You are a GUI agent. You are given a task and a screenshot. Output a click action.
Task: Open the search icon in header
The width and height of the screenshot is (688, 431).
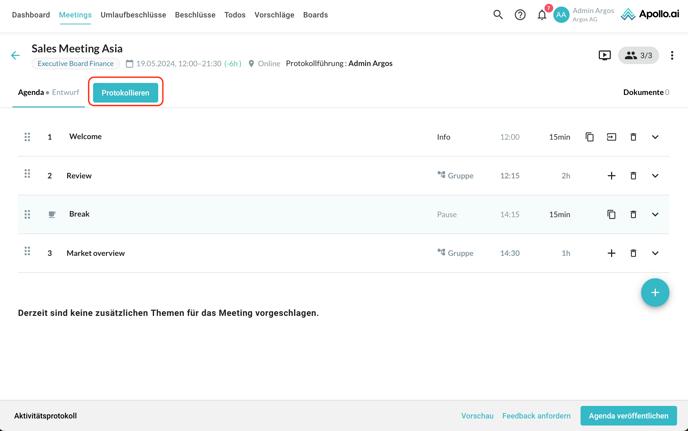pyautogui.click(x=498, y=15)
